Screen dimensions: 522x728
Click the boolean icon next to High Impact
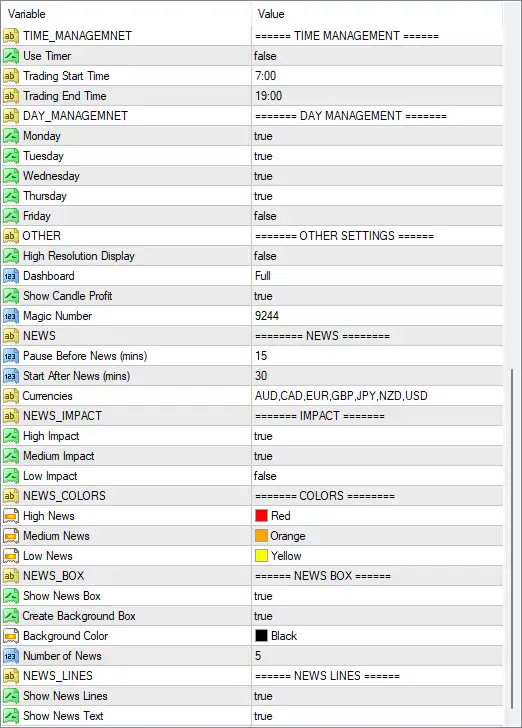tap(11, 436)
